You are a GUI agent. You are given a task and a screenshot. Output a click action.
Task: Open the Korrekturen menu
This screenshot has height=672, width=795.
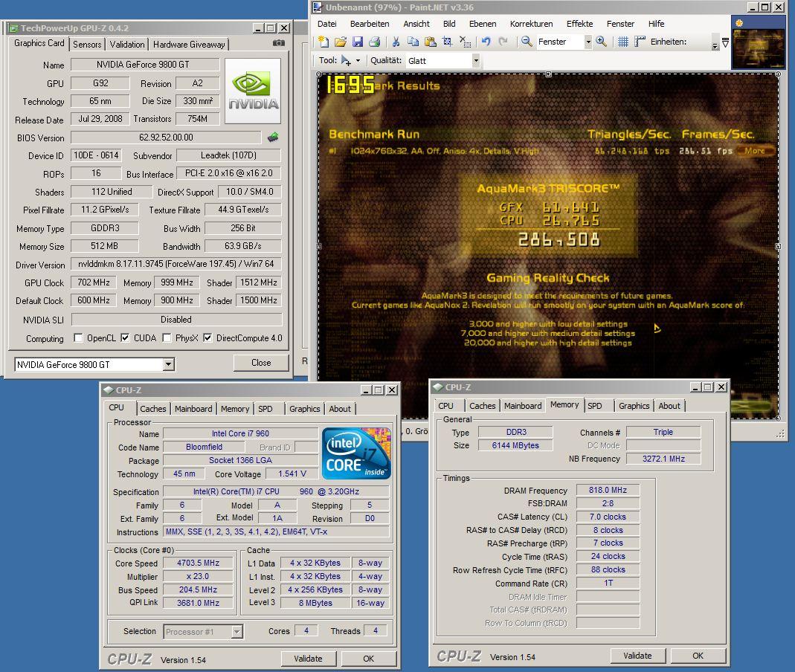[531, 24]
